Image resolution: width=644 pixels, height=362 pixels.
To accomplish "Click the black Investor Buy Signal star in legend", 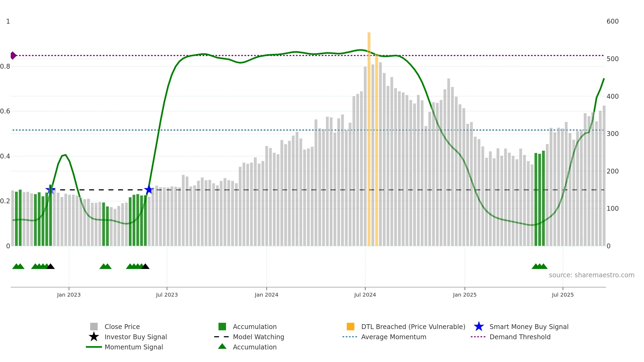I will tap(94, 337).
